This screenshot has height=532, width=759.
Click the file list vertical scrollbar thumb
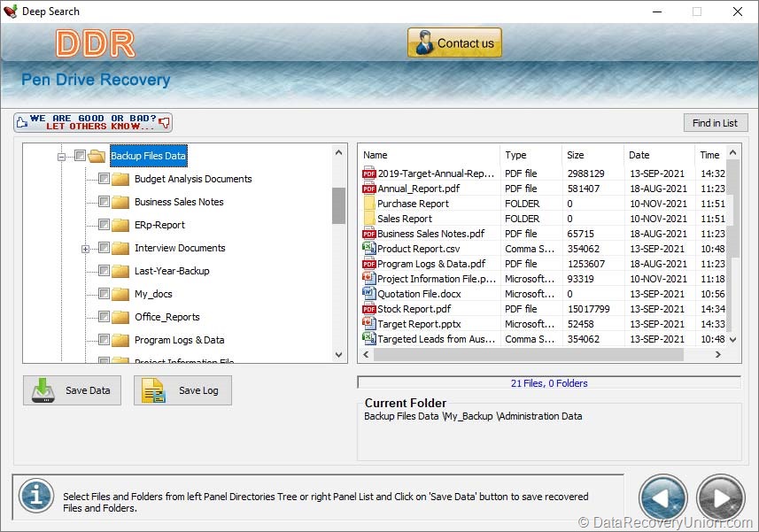732,208
